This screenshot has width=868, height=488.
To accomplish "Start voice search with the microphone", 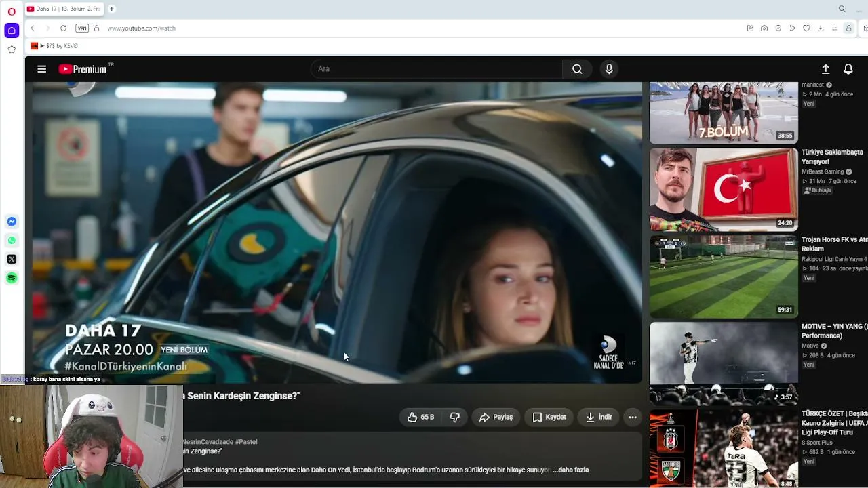I will [609, 69].
